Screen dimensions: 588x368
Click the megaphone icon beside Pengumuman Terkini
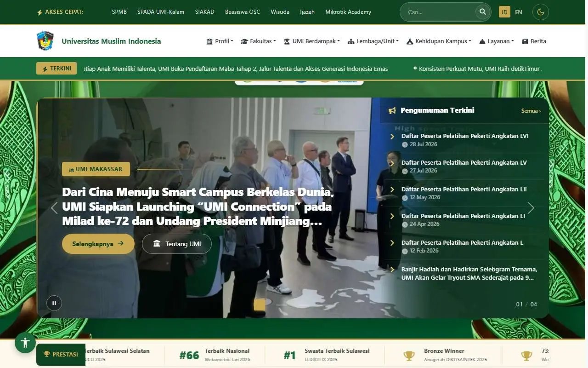pyautogui.click(x=392, y=110)
